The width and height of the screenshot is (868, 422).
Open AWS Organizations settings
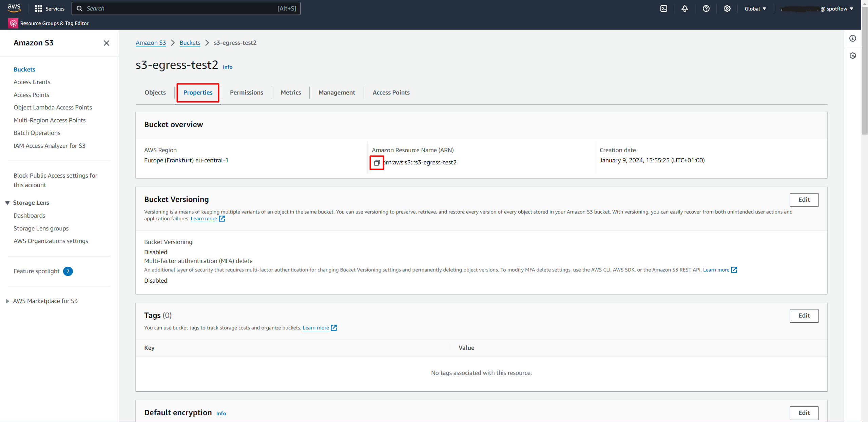[x=51, y=241]
